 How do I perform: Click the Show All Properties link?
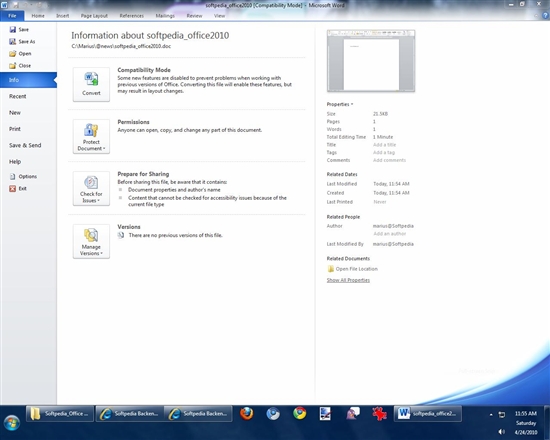pyautogui.click(x=348, y=280)
